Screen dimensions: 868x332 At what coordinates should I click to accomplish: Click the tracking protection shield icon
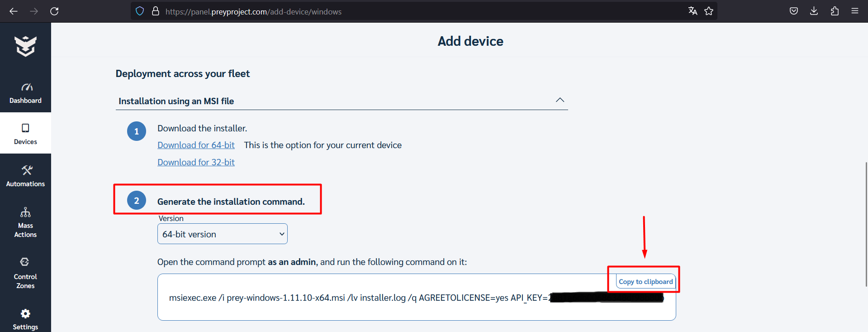(139, 11)
